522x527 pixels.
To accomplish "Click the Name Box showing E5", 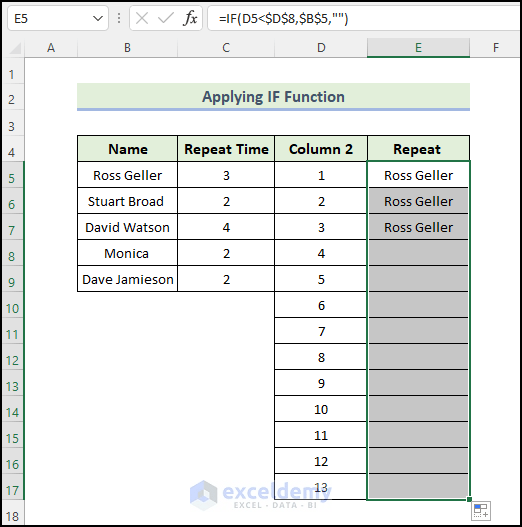I will click(x=58, y=18).
